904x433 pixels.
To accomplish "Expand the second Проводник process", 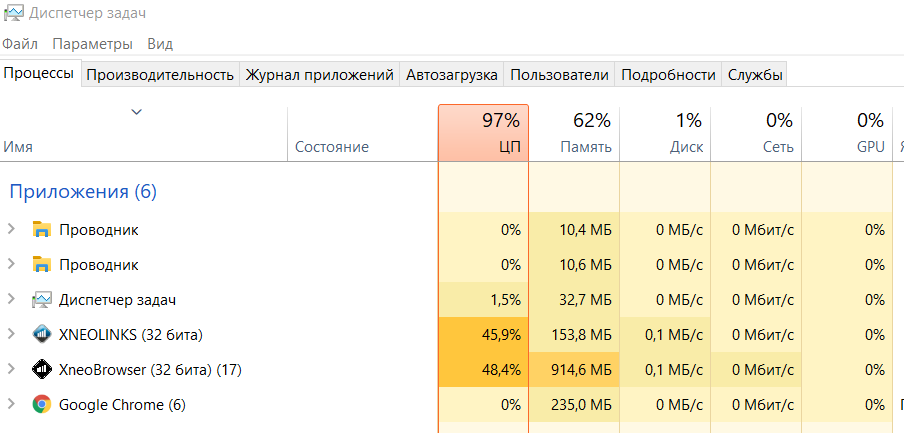I will [10, 264].
